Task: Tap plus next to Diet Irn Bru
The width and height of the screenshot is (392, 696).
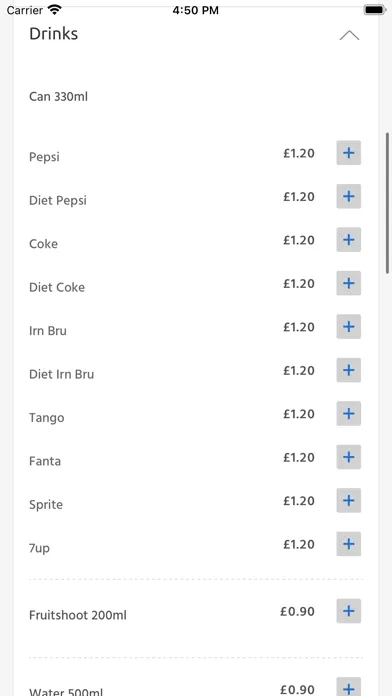Action: point(348,370)
